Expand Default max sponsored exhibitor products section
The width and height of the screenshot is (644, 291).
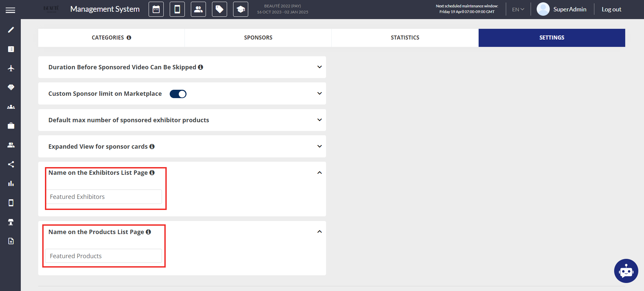click(x=320, y=120)
